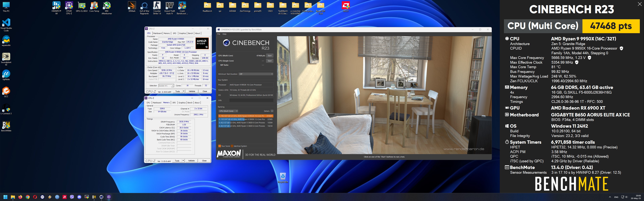Image resolution: width=644 pixels, height=201 pixels.
Task: Click Validate in the top CPU-Z window
Action: point(192,91)
